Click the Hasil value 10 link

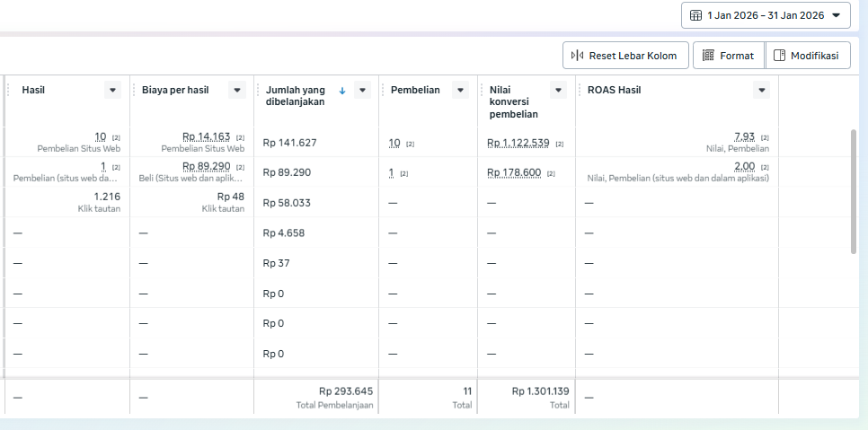coord(101,136)
